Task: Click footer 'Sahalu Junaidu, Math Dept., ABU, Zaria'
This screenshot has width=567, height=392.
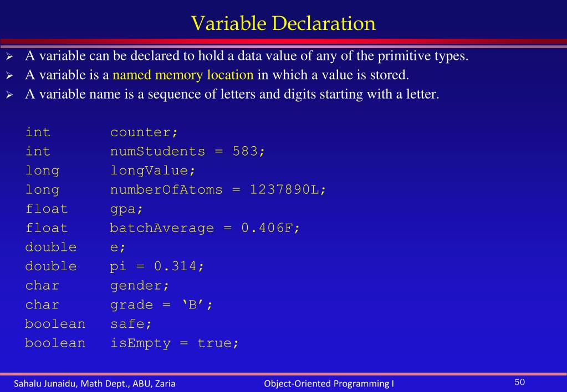Action: [95, 384]
